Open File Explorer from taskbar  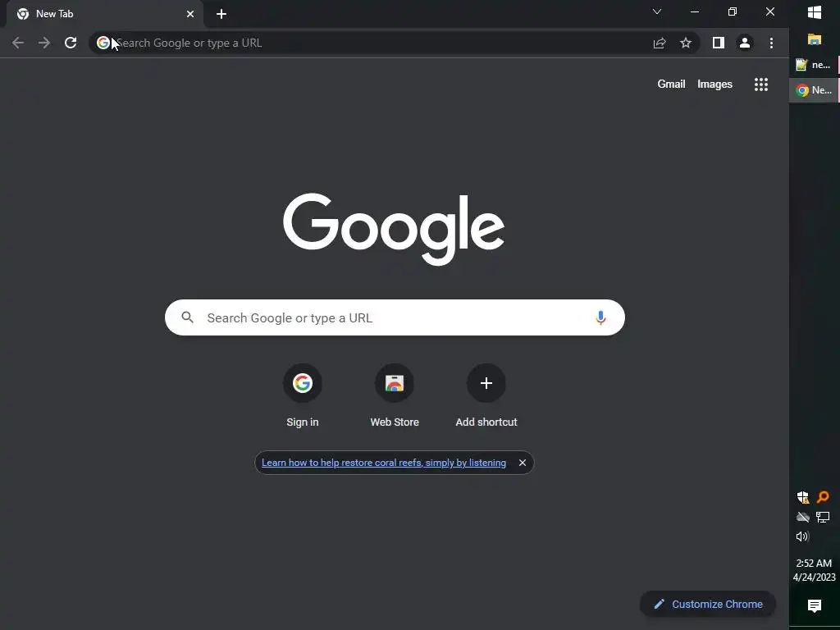click(815, 39)
